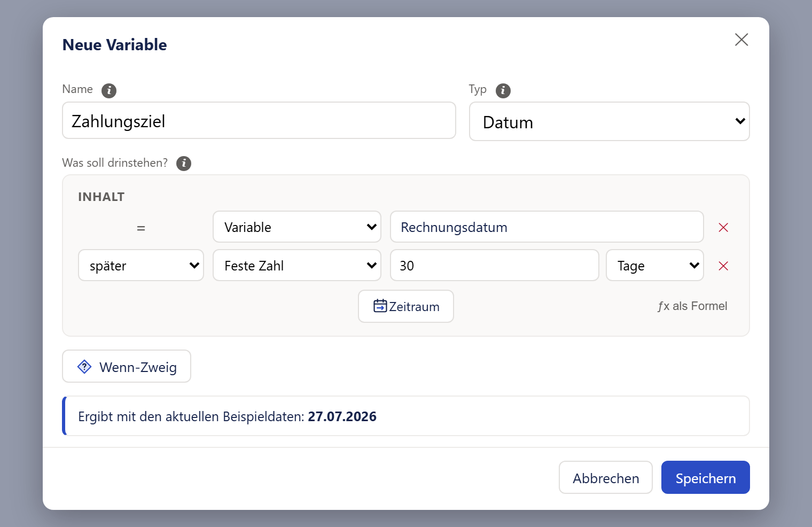812x527 pixels.
Task: Add a Wenn-Zweig condition
Action: click(127, 366)
